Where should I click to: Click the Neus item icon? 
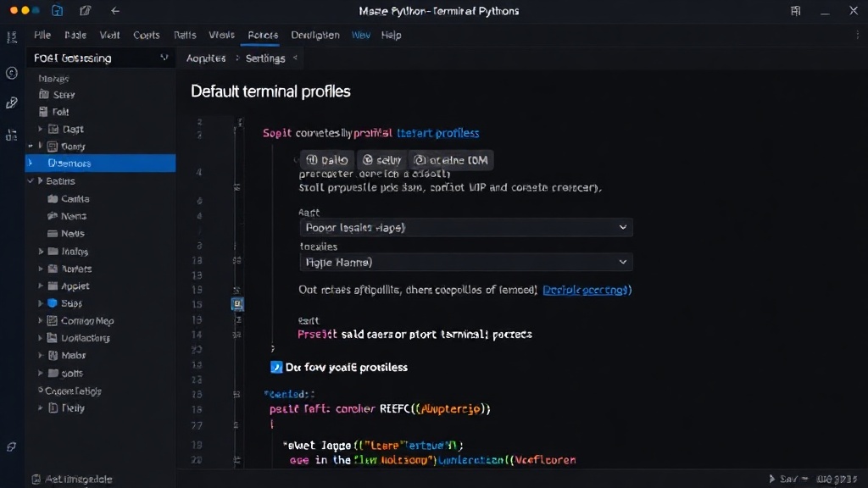(53, 234)
